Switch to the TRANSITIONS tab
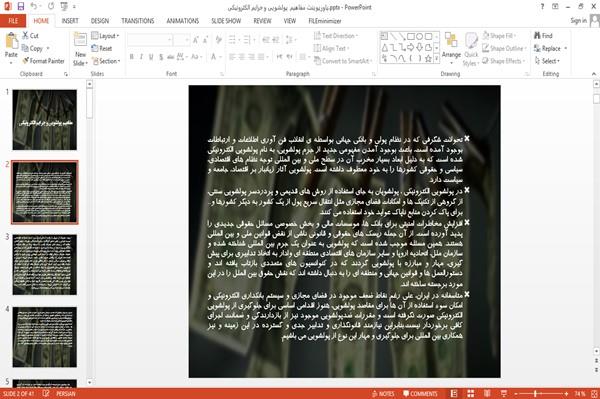The height and width of the screenshot is (399, 600). click(138, 21)
